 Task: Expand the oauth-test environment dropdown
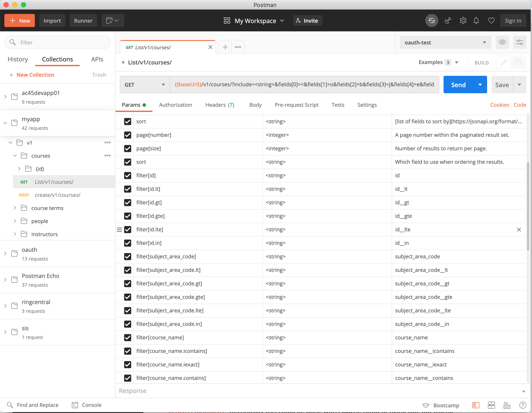tap(445, 42)
